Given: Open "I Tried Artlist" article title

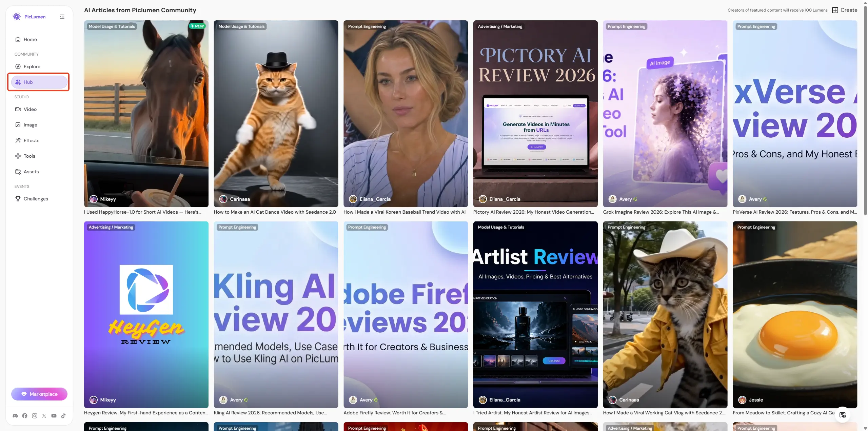Looking at the screenshot, I should [x=533, y=413].
